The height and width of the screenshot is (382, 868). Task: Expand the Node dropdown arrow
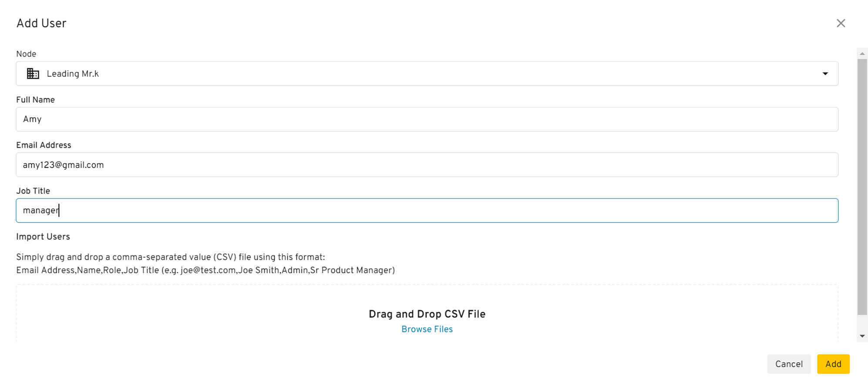825,74
